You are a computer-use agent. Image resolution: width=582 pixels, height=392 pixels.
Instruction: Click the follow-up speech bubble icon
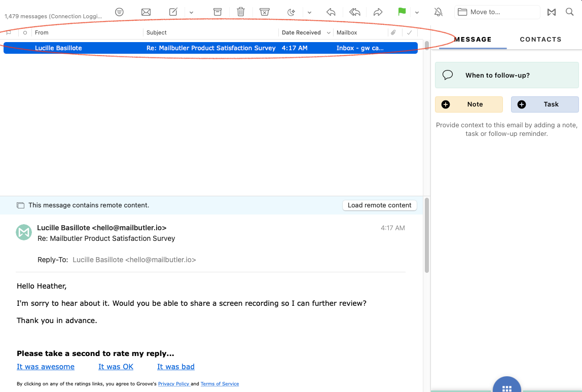(x=448, y=75)
